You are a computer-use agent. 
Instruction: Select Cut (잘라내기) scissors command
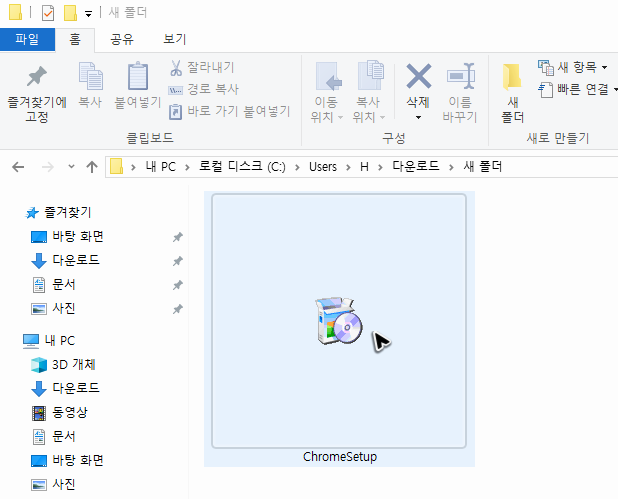(x=202, y=67)
